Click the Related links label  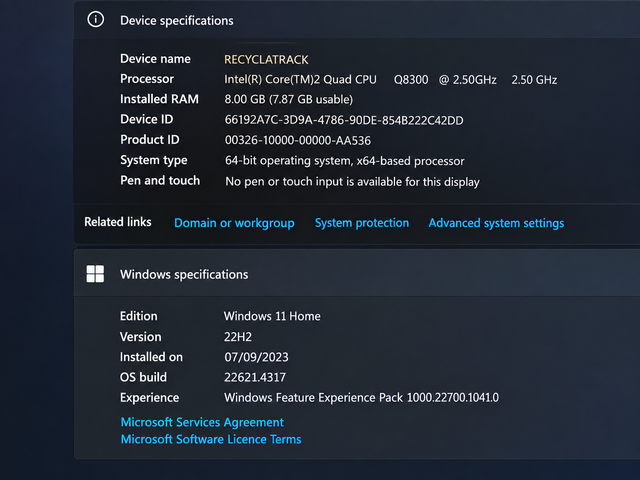click(x=118, y=222)
